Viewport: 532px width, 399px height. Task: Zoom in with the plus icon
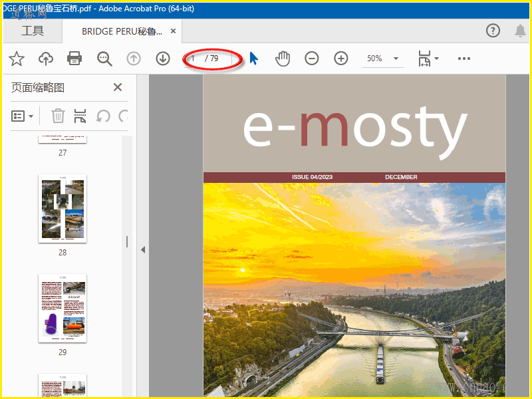340,59
